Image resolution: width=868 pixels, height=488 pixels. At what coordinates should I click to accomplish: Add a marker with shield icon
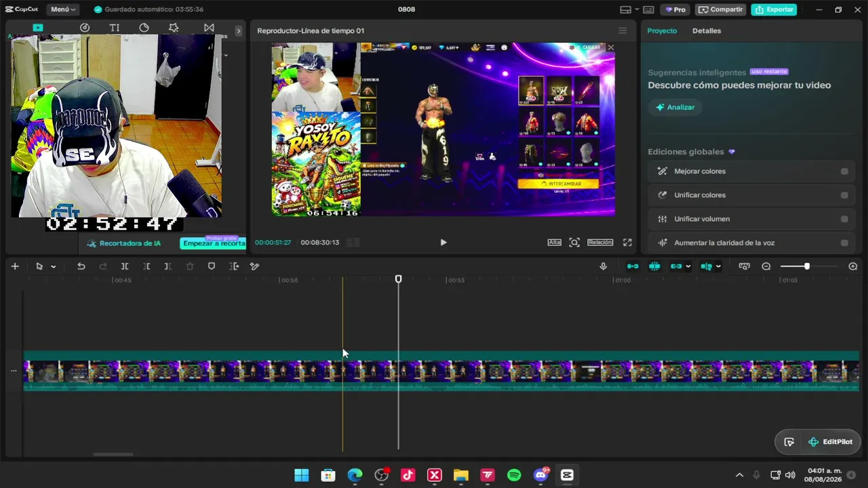(x=212, y=266)
